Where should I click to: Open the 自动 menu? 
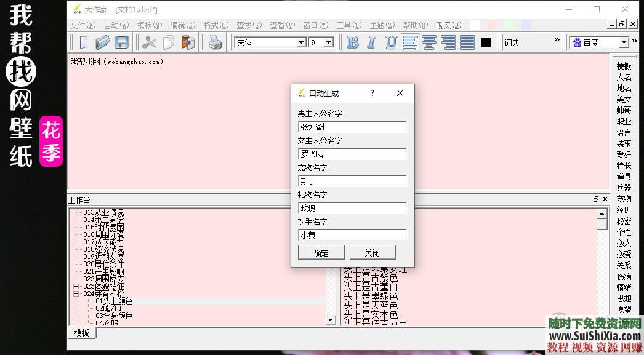115,25
